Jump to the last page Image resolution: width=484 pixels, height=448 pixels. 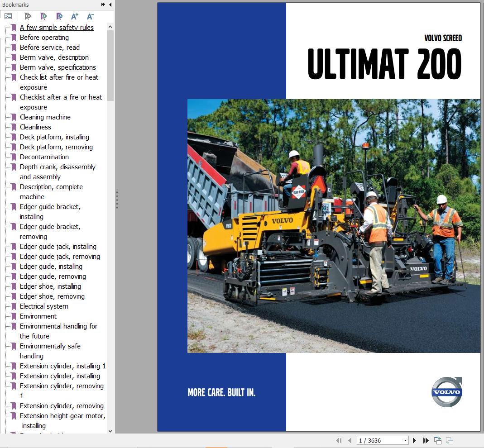(x=426, y=441)
